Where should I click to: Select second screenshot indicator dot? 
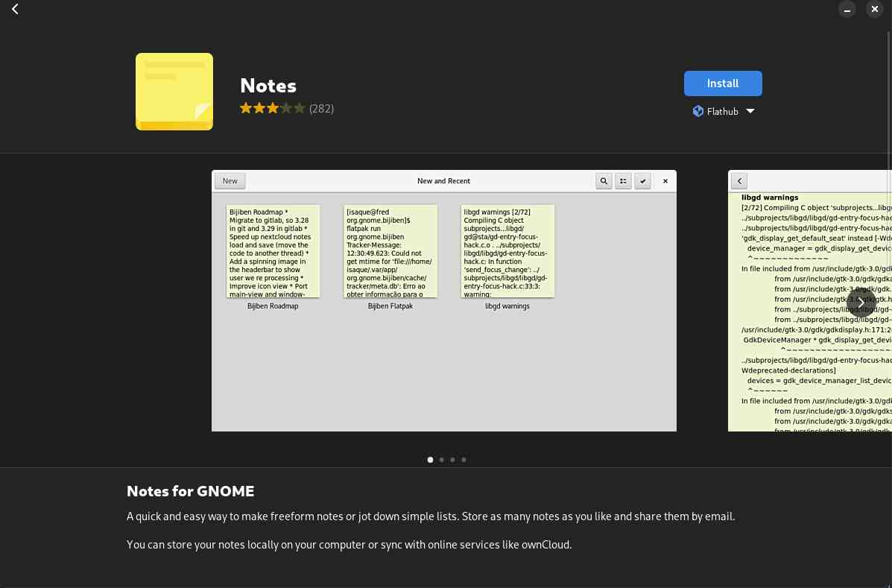[x=441, y=460]
